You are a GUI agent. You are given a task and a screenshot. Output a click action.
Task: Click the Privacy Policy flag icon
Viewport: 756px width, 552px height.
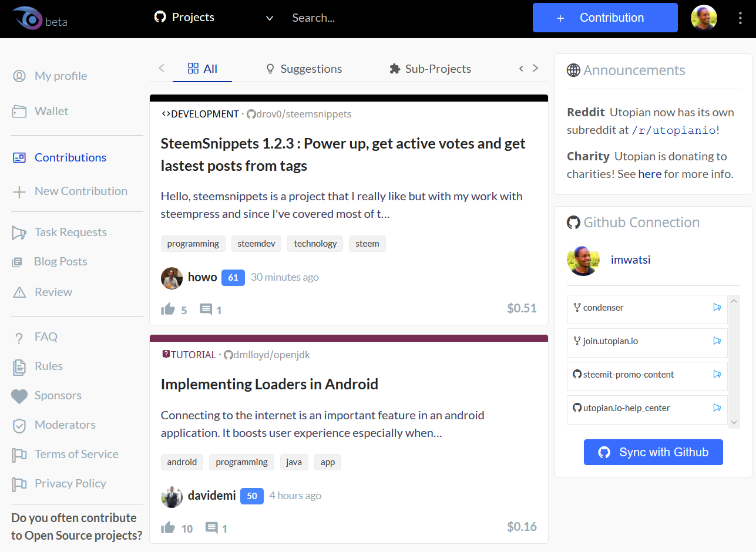[x=19, y=484]
